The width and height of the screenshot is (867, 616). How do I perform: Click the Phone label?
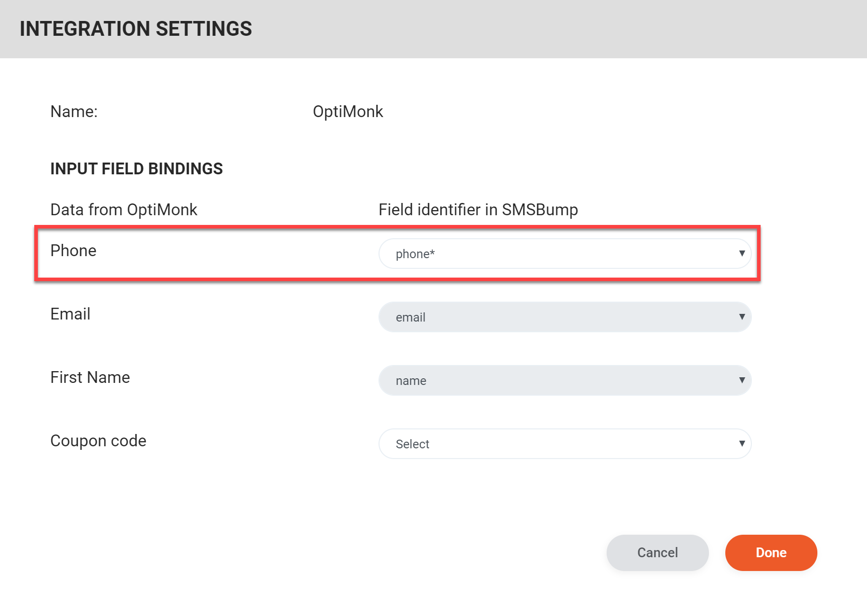pyautogui.click(x=73, y=250)
